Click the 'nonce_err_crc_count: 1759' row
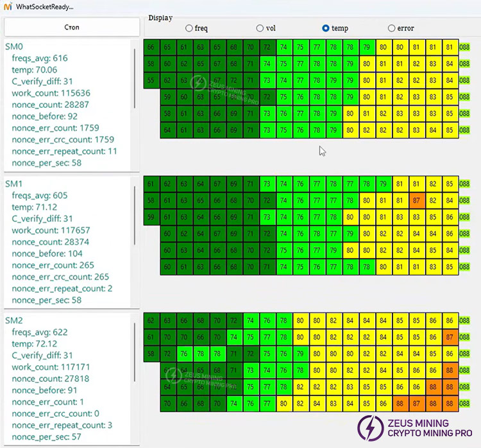 coord(63,140)
